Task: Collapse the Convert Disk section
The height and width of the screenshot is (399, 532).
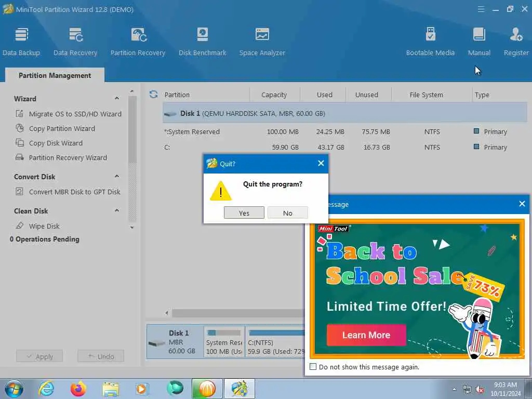Action: click(x=117, y=177)
